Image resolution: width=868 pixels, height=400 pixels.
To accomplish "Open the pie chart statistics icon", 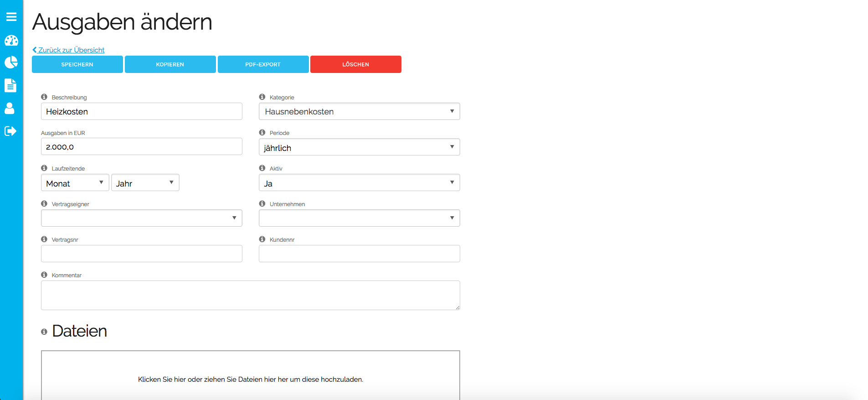I will pyautogui.click(x=11, y=62).
